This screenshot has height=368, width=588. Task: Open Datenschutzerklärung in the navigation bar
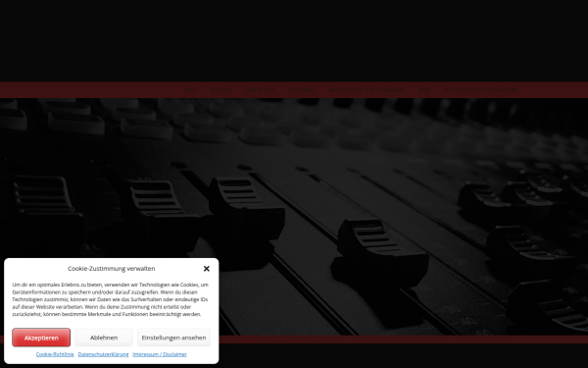click(x=481, y=90)
